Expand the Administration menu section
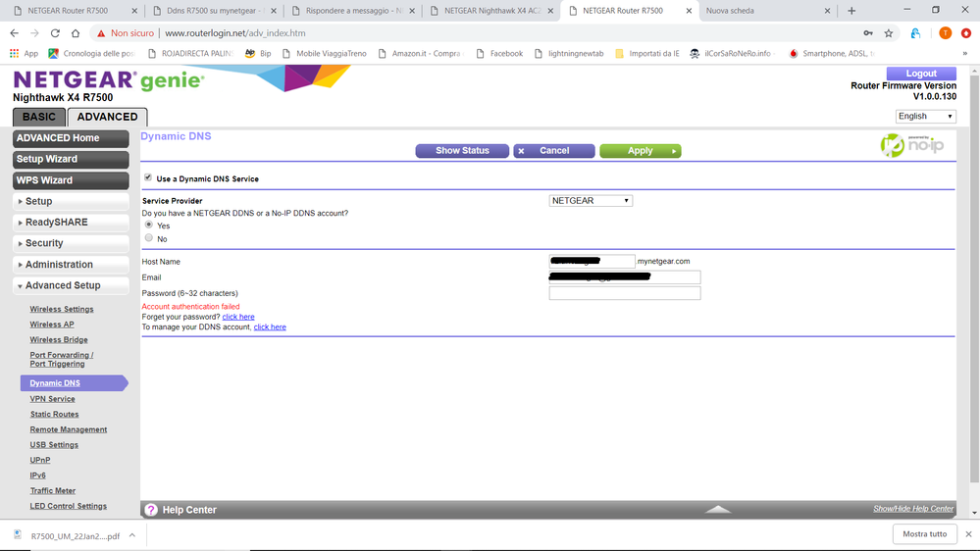This screenshot has height=551, width=980. pyautogui.click(x=71, y=265)
